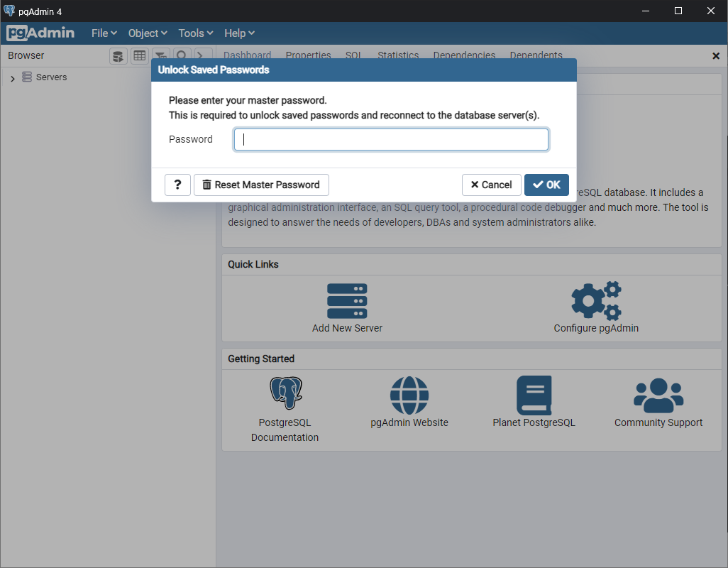This screenshot has width=728, height=568.
Task: Click the Reset Master Password button
Action: (261, 185)
